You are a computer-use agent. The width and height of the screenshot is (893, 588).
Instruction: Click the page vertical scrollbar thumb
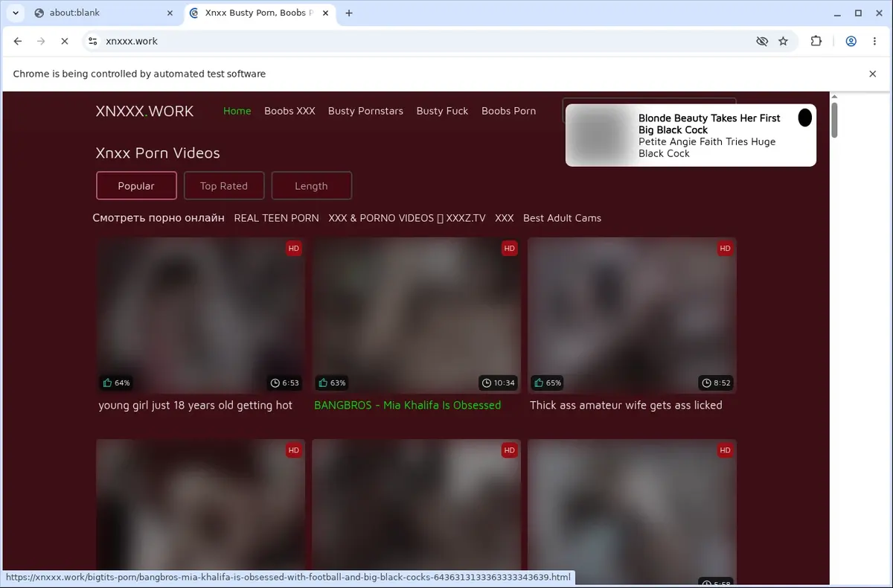coord(835,120)
